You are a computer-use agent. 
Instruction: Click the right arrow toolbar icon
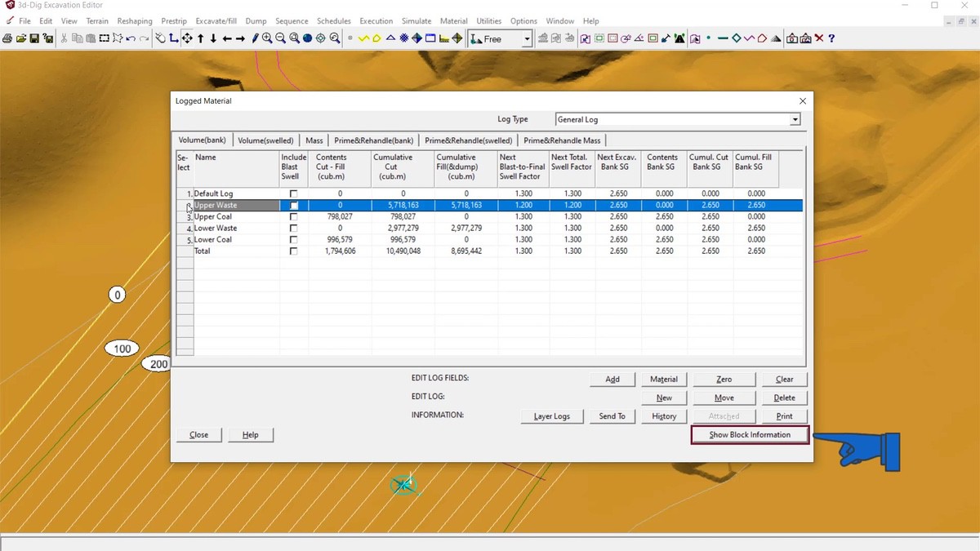tap(240, 38)
